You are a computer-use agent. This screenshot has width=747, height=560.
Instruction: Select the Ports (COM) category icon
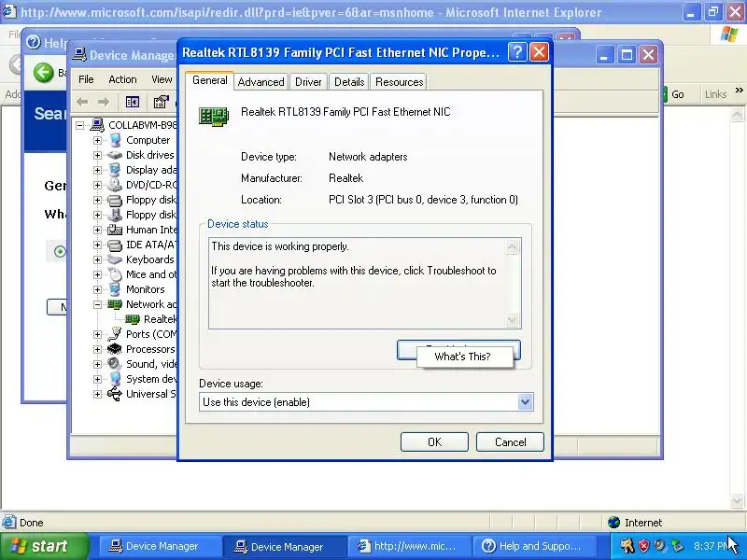[x=115, y=334]
